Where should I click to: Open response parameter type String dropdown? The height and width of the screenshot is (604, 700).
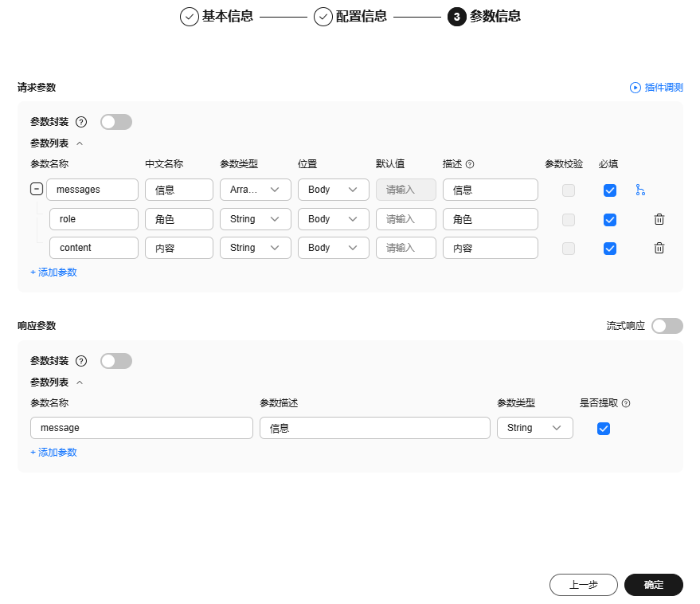534,428
